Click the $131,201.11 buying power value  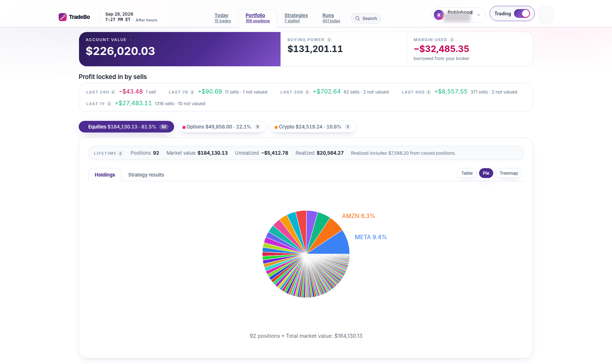[315, 49]
